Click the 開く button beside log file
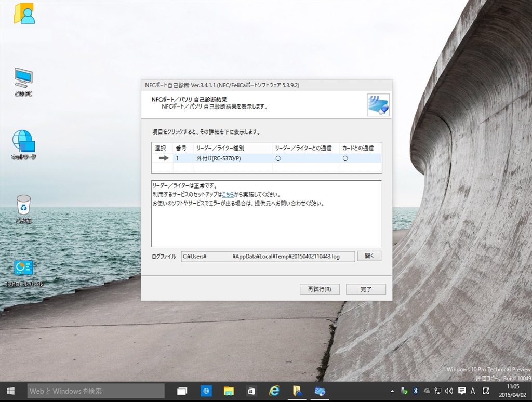 (x=369, y=256)
